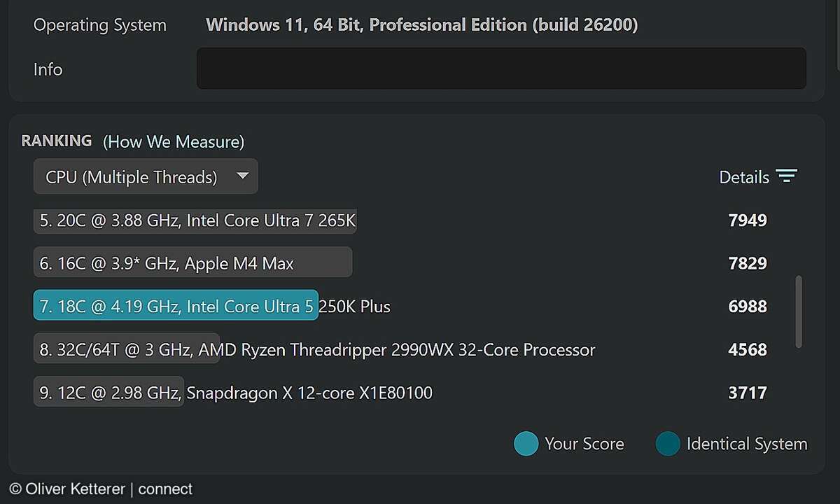Open the CPU (Multiple Threads) dropdown
This screenshot has height=504, width=840.
click(145, 176)
